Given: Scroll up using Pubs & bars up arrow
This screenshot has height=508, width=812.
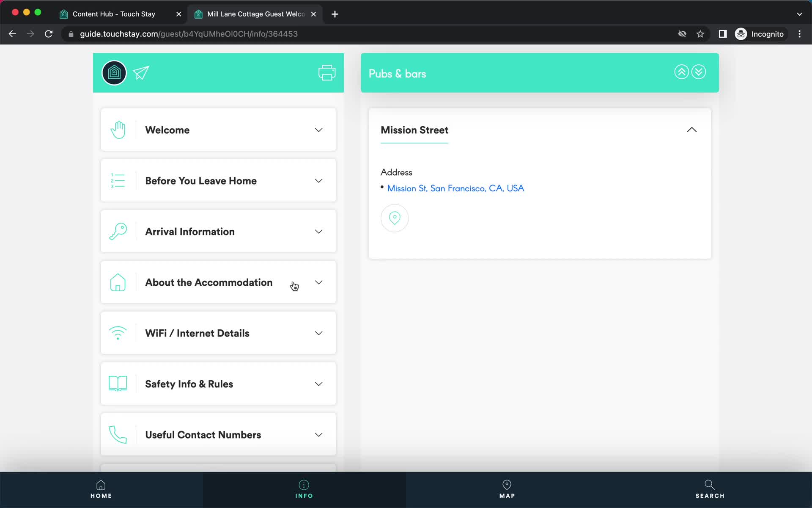Looking at the screenshot, I should [681, 72].
